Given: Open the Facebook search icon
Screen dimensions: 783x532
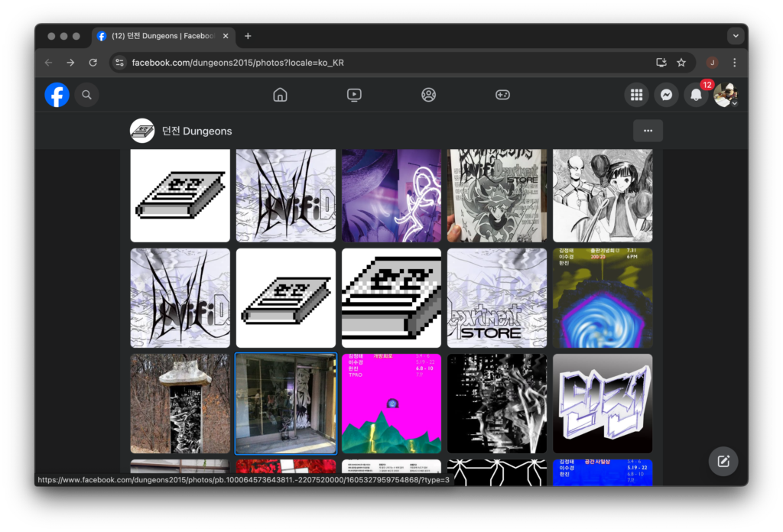Looking at the screenshot, I should 86,95.
